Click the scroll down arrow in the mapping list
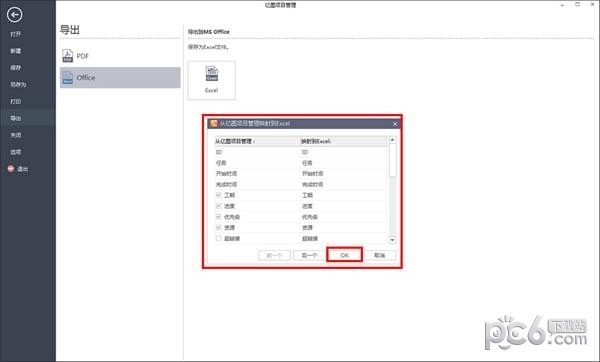 (392, 240)
